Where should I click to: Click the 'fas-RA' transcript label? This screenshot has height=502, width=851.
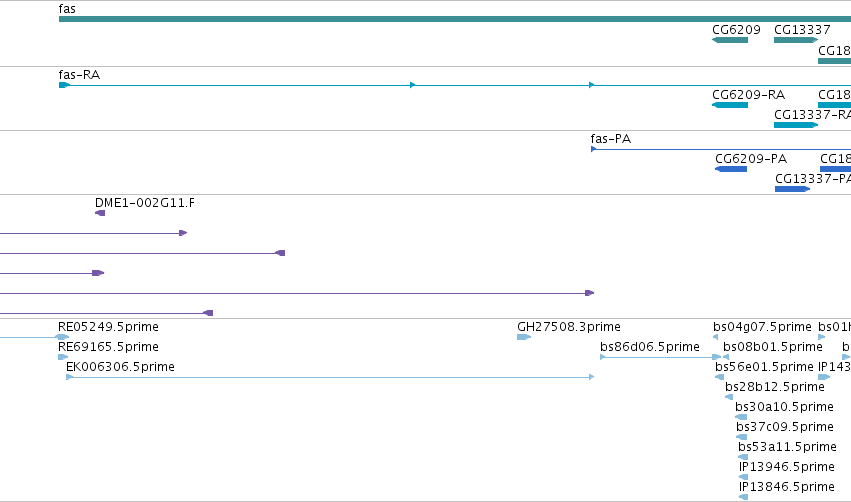click(x=79, y=75)
